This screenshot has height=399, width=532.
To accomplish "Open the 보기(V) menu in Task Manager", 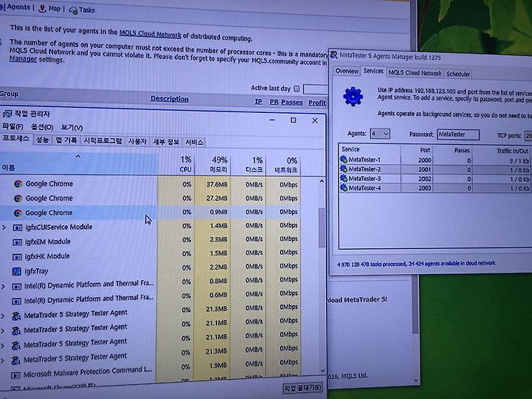I will (x=72, y=128).
